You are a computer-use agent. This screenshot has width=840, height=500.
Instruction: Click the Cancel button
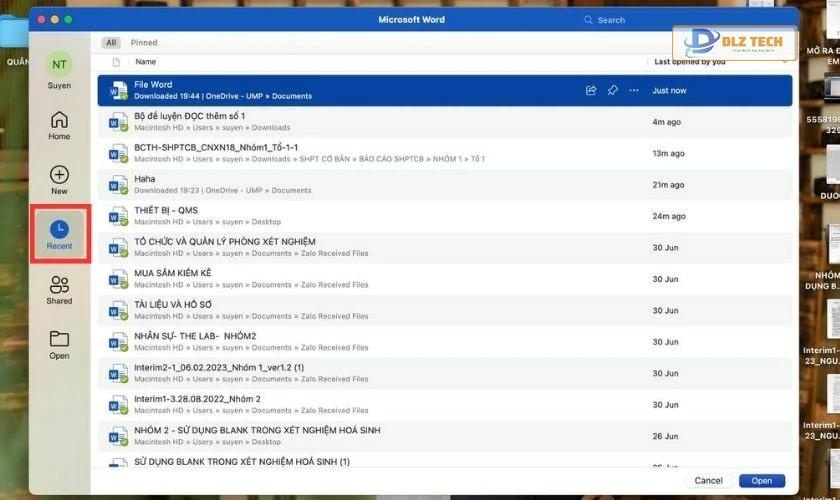[x=708, y=481]
